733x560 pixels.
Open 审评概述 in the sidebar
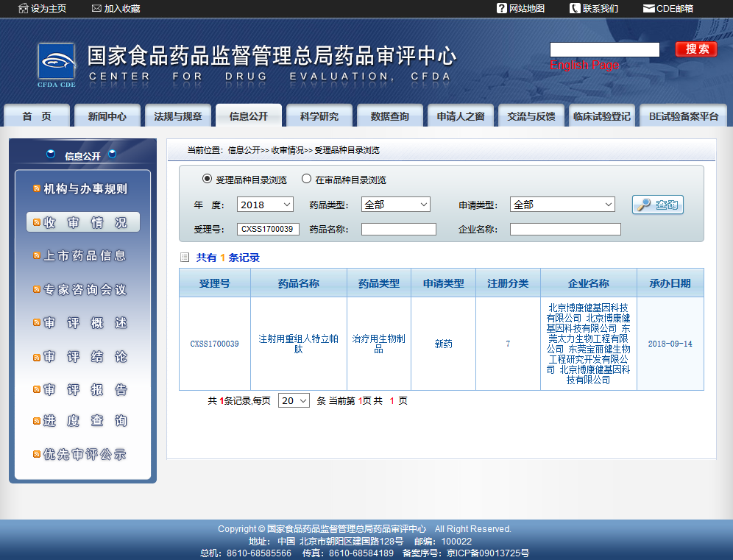85,323
